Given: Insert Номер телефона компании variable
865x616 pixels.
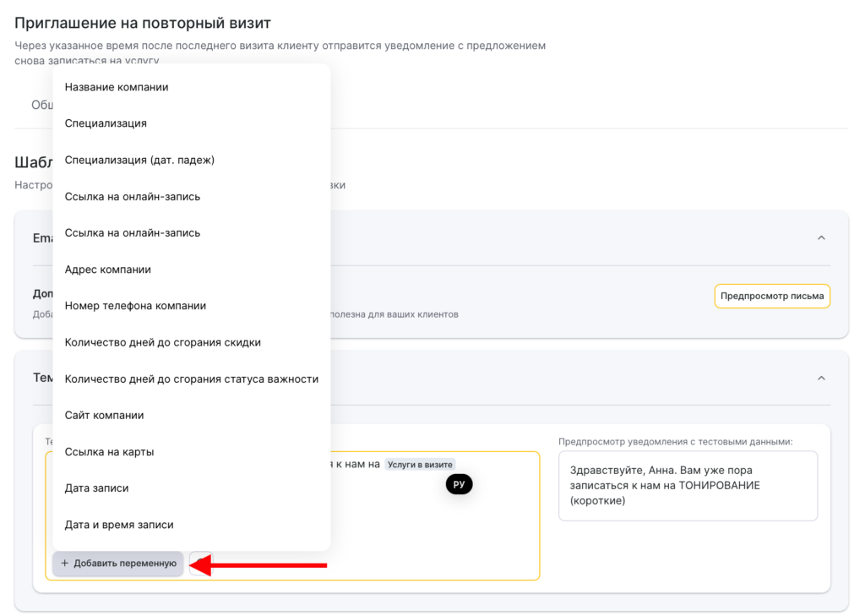Looking at the screenshot, I should 135,306.
